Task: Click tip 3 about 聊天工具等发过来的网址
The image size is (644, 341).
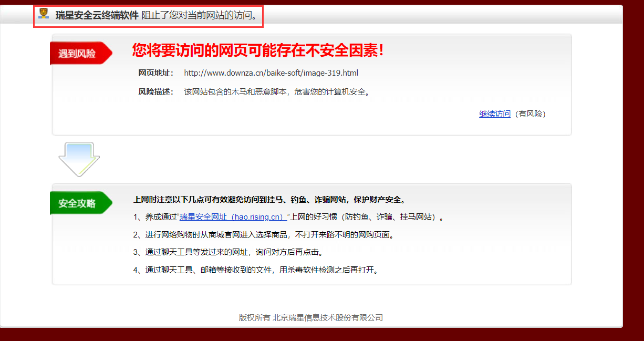Action: 228,253
